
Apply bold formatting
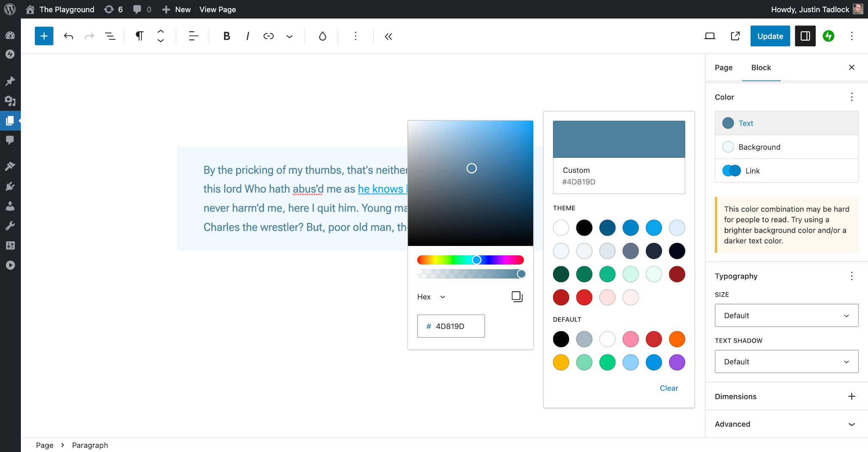pyautogui.click(x=226, y=36)
